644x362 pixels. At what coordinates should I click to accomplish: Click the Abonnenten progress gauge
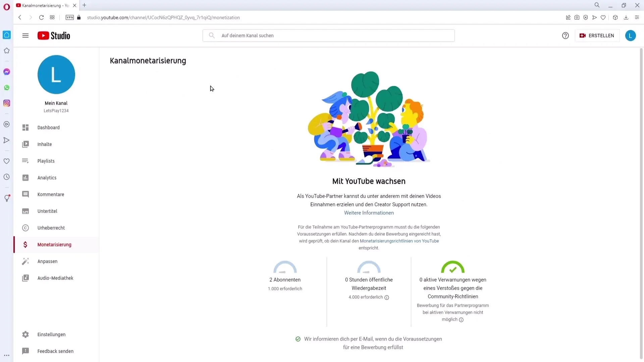(x=285, y=267)
